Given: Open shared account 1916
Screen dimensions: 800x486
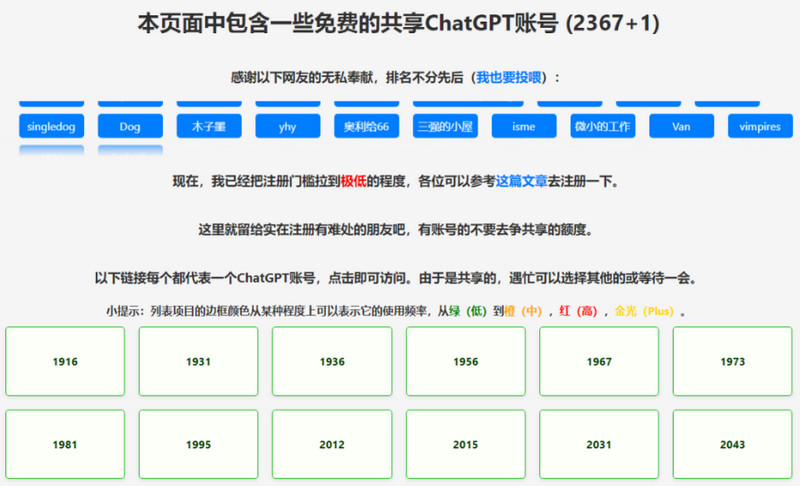Looking at the screenshot, I should click(x=65, y=361).
